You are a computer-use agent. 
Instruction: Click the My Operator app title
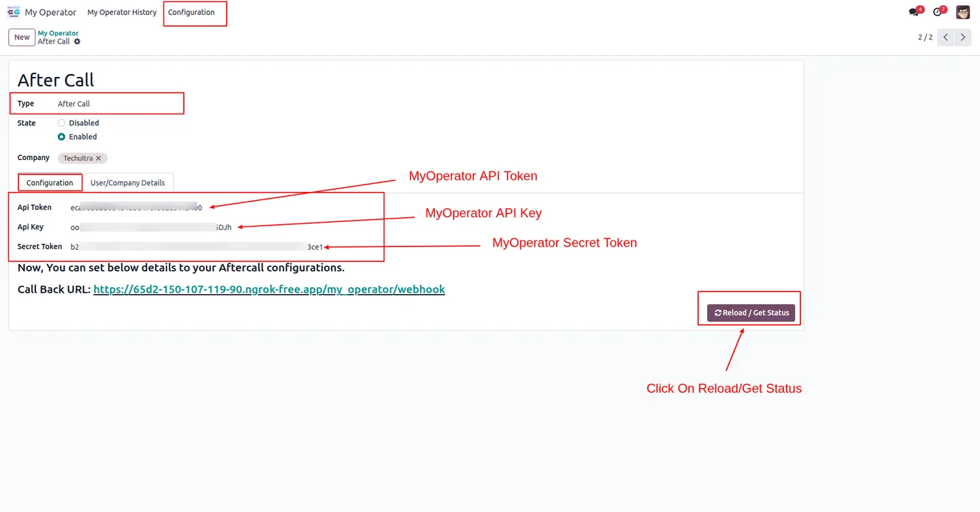point(50,12)
